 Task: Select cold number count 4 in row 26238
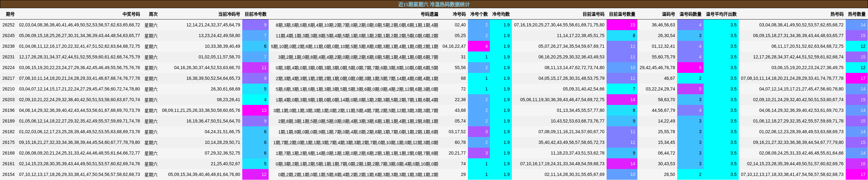click(x=479, y=46)
